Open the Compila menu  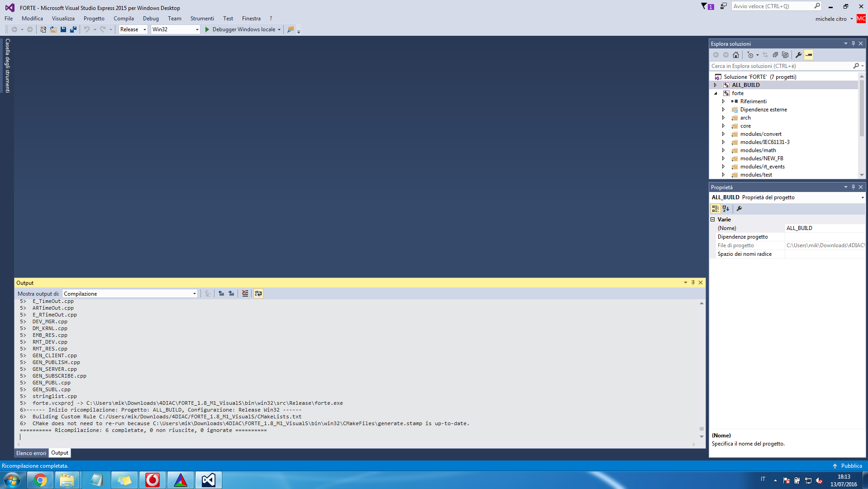click(x=124, y=19)
